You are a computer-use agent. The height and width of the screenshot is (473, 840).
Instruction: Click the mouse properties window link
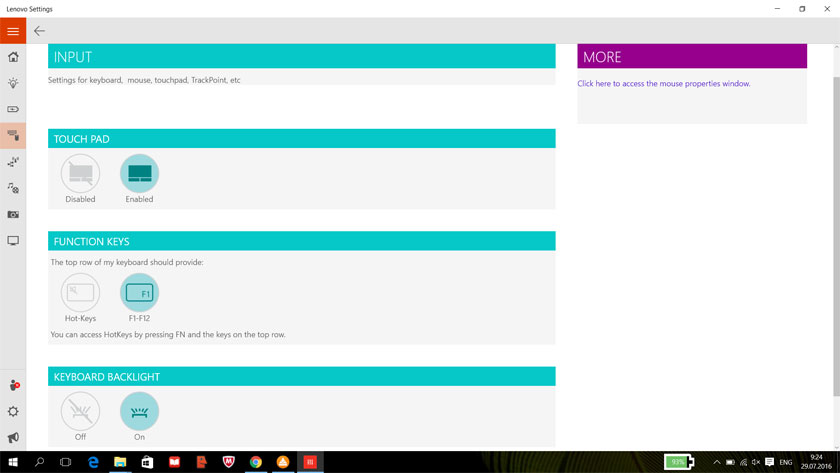coord(663,84)
